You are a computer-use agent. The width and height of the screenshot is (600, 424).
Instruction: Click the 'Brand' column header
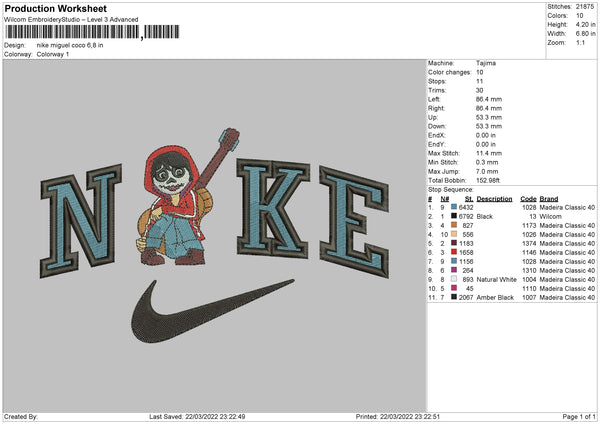[549, 199]
